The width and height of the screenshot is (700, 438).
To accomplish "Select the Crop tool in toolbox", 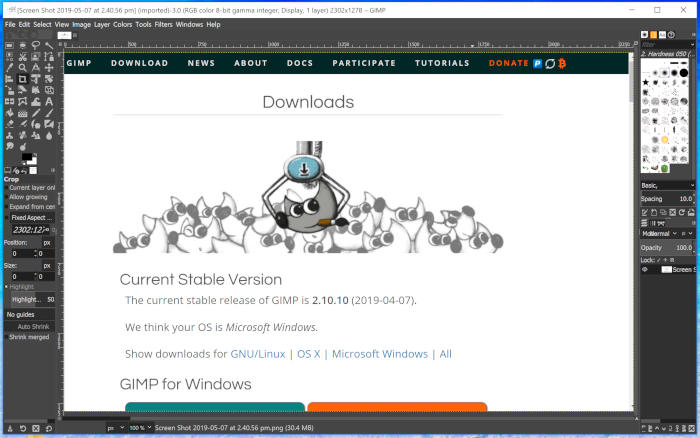I will pyautogui.click(x=22, y=79).
